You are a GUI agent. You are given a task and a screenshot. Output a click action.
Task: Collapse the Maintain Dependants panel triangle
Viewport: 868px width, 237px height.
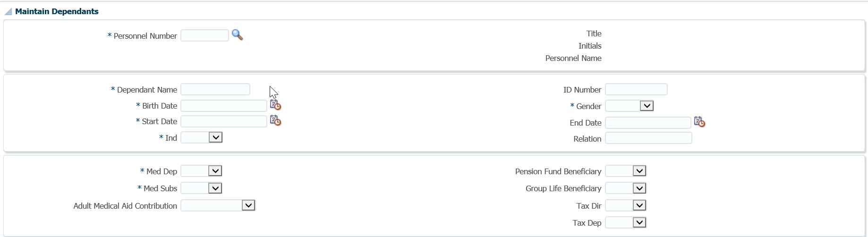click(x=8, y=12)
